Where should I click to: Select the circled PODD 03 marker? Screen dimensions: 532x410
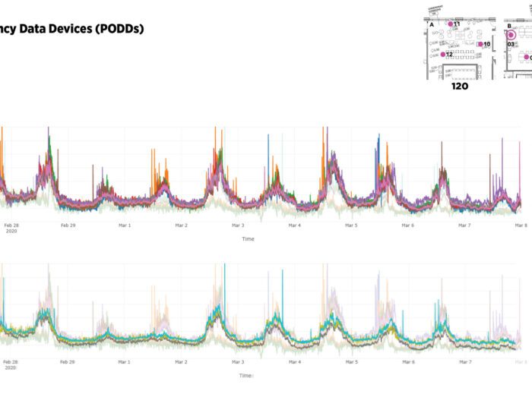tap(511, 34)
